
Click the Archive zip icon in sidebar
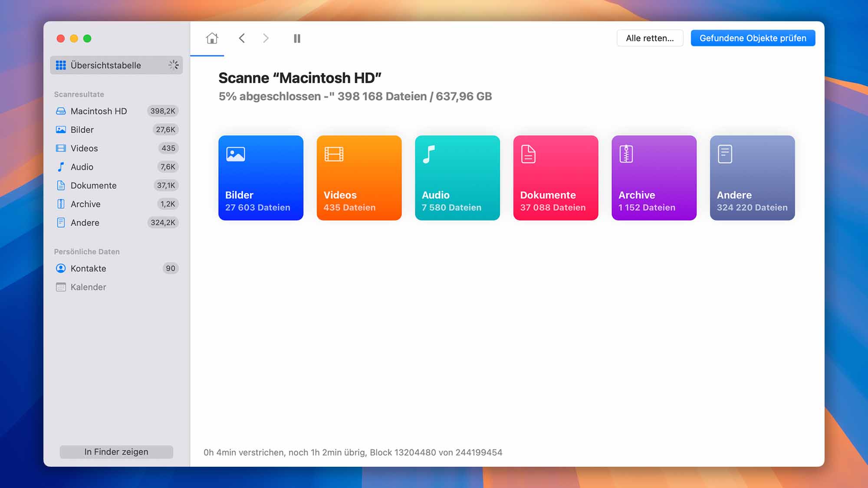tap(61, 204)
